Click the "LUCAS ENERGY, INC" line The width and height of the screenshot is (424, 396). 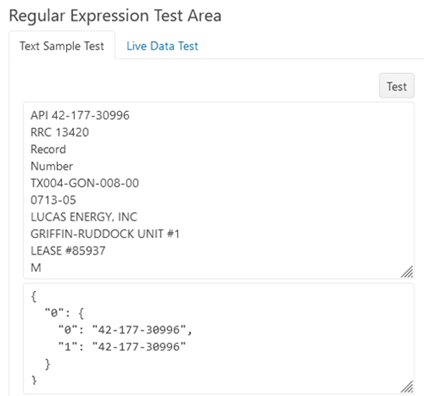pyautogui.click(x=84, y=217)
